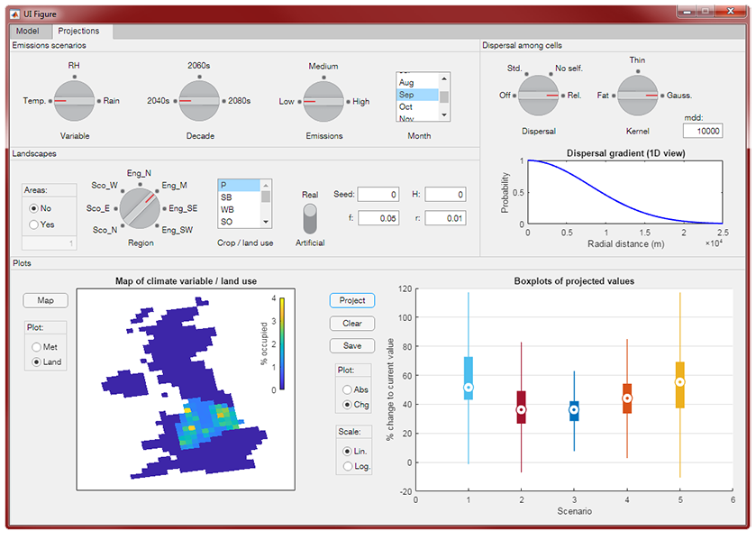Screen dimensions: 756x540
Task: Select Aug in Month list
Action: [417, 83]
